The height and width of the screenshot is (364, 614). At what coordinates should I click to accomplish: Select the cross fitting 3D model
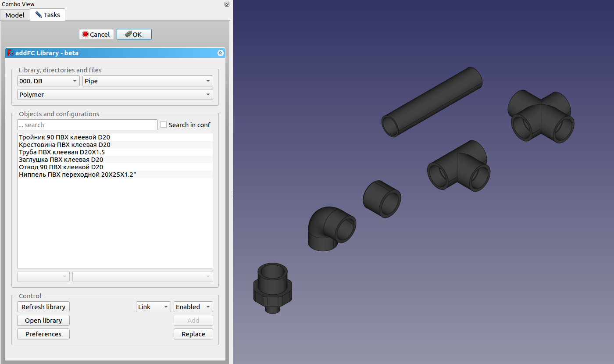541,117
